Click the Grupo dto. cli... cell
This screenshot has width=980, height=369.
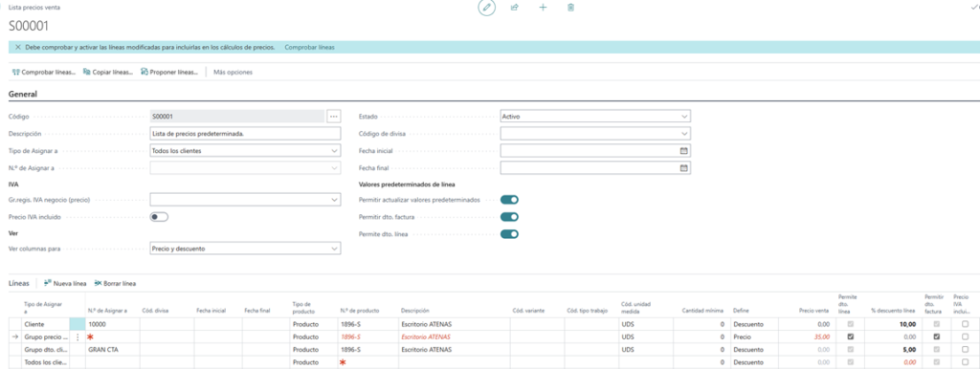point(45,350)
